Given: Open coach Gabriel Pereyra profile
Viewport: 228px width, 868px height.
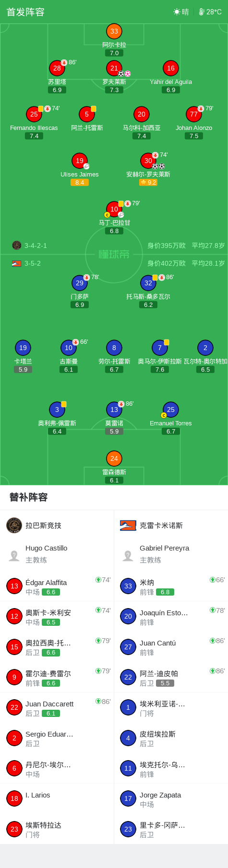Looking at the screenshot, I should 171,554.
